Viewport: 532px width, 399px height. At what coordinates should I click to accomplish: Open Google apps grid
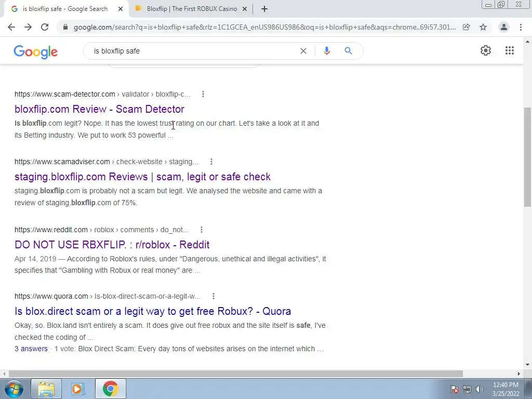(509, 50)
